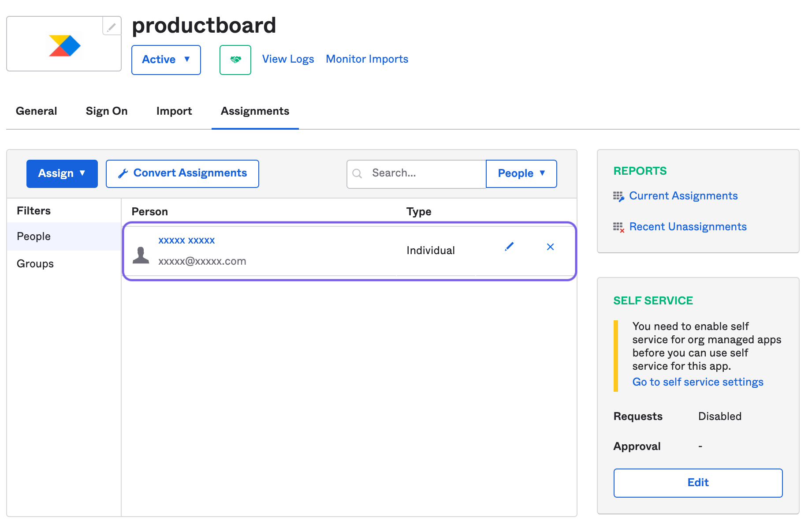Click the productboard title text
The height and width of the screenshot is (525, 812).
coord(204,26)
